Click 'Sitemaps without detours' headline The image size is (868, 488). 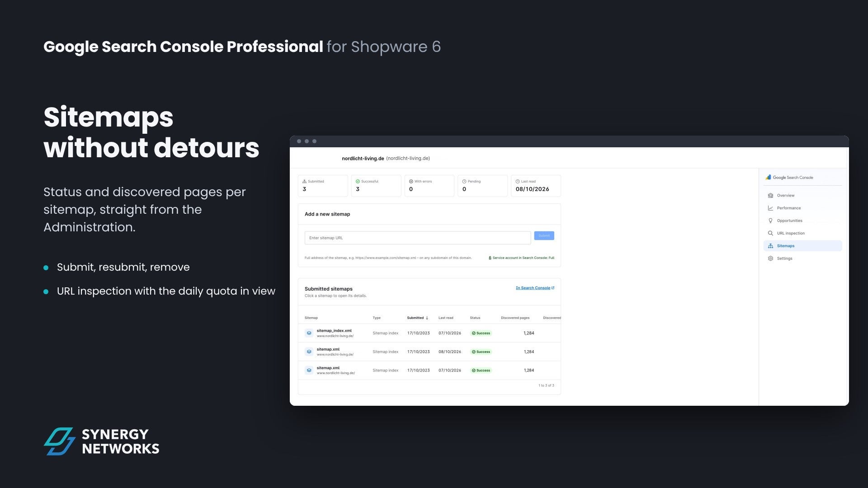point(151,132)
